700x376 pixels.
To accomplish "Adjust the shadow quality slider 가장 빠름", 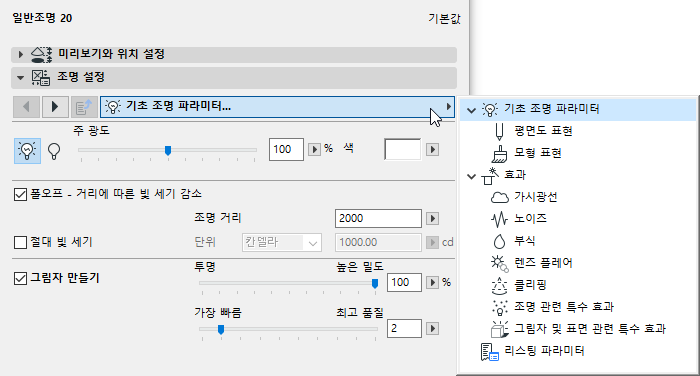I will pos(221,330).
